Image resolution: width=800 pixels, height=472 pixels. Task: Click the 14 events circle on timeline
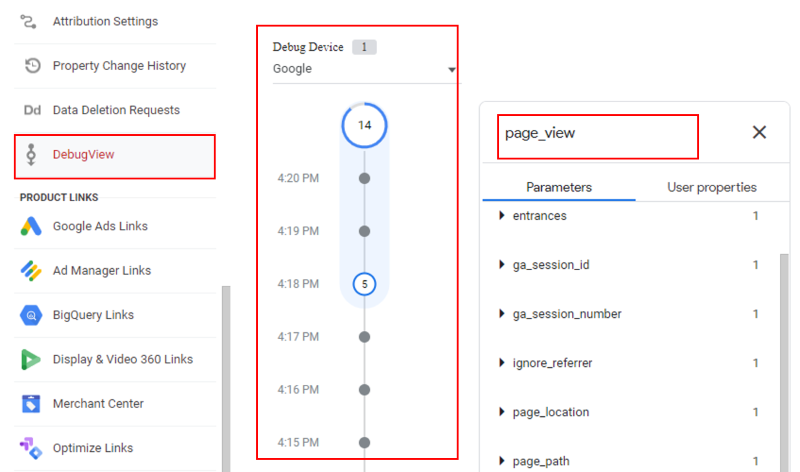click(x=364, y=126)
